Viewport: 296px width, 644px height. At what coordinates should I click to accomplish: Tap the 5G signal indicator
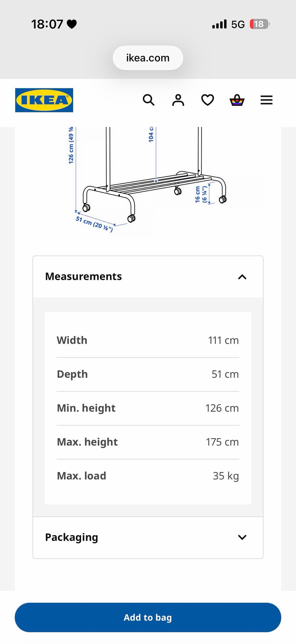(238, 24)
